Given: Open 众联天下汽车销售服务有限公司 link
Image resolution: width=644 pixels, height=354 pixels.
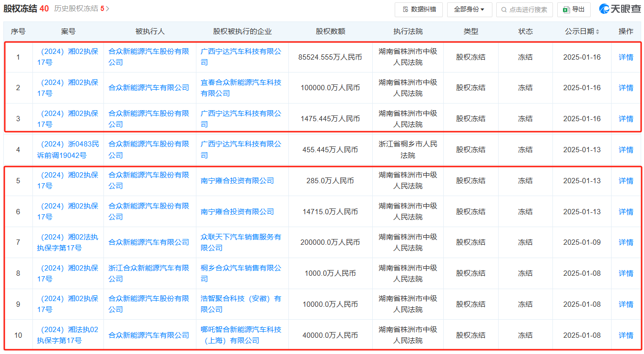Looking at the screenshot, I should coord(241,242).
